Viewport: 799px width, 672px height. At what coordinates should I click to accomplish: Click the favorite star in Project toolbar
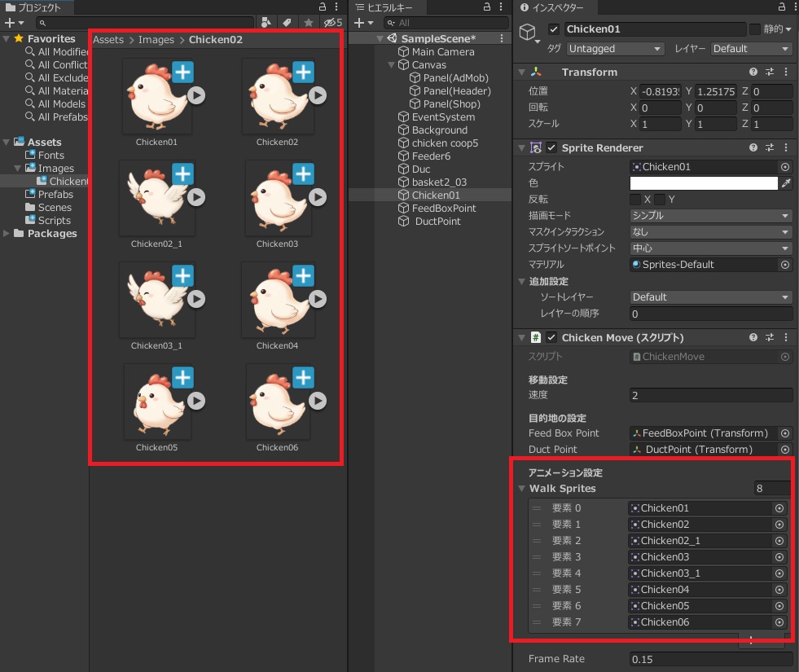309,23
